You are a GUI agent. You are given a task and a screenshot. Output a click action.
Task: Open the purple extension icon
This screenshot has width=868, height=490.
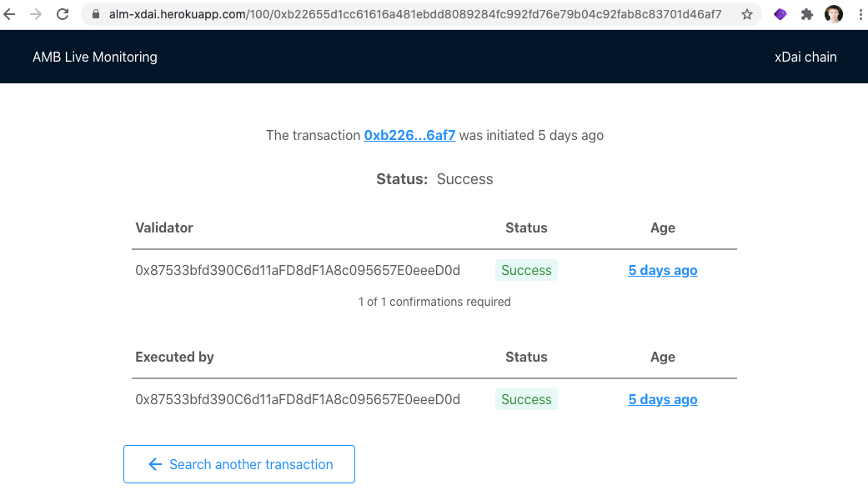tap(780, 14)
